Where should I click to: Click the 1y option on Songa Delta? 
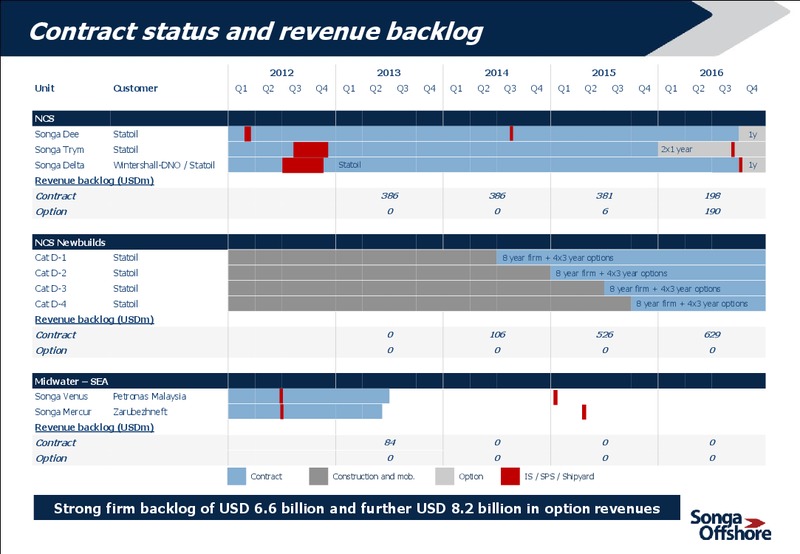click(x=754, y=165)
